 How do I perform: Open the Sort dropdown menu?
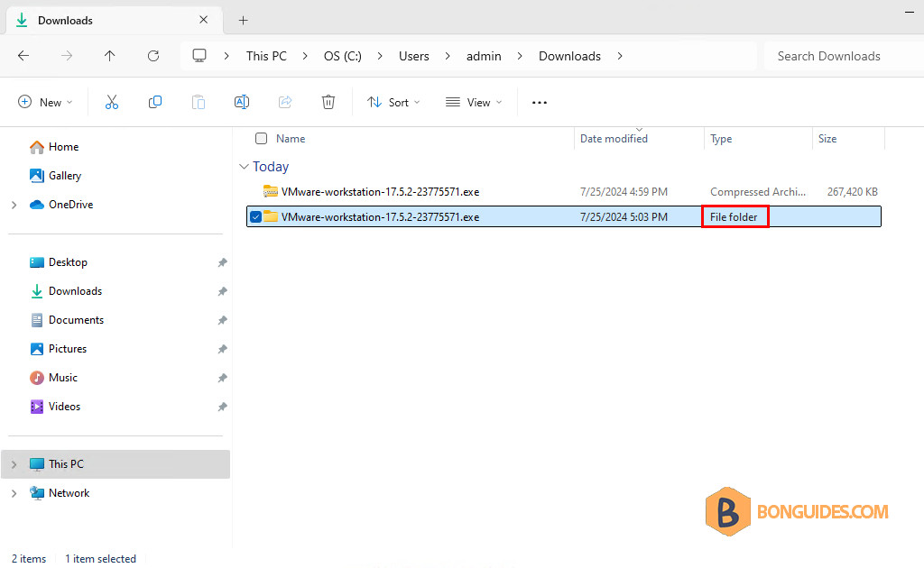click(x=393, y=103)
